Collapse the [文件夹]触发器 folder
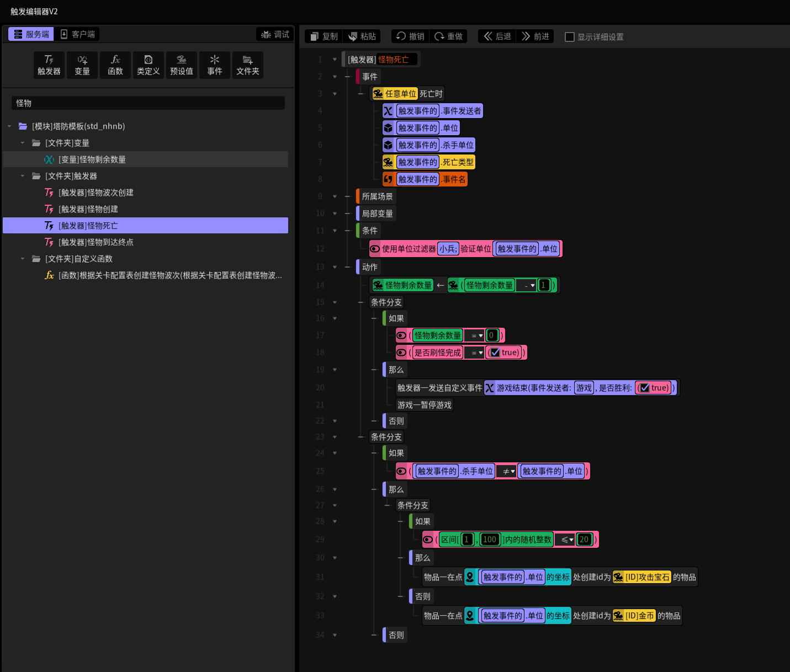The height and width of the screenshot is (672, 790). pos(23,176)
